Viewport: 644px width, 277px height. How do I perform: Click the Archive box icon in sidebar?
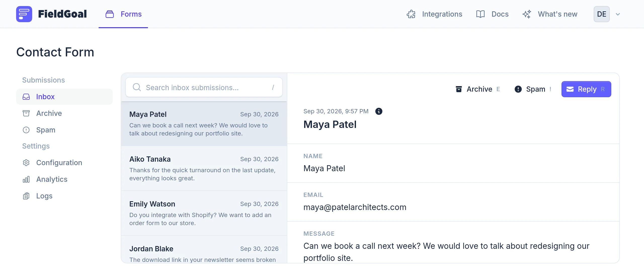[26, 113]
